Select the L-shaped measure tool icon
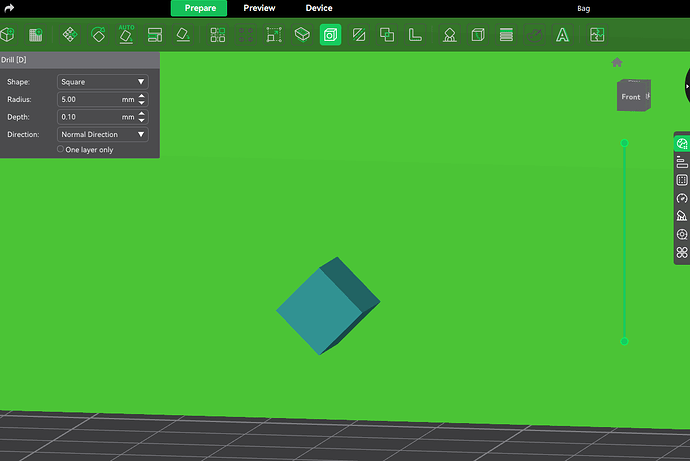Image resolution: width=690 pixels, height=461 pixels. coord(415,35)
